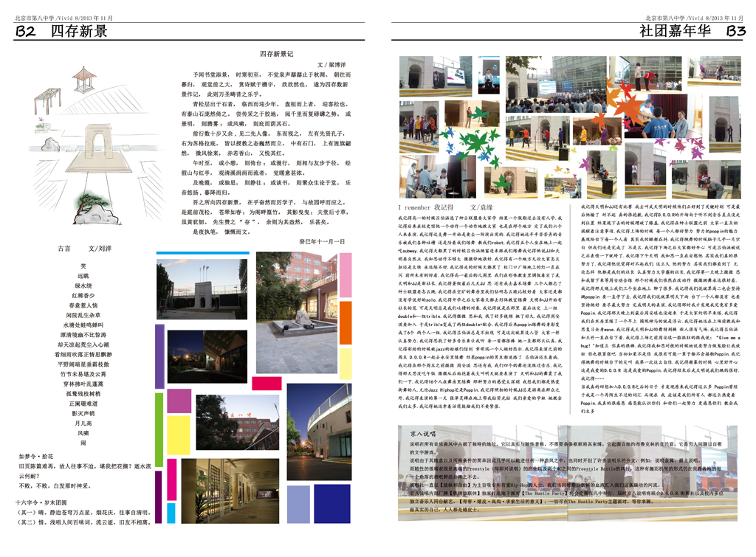Select the heading 十六字令·岁末团圆
Viewport: 756px width, 557px height.
point(41,502)
